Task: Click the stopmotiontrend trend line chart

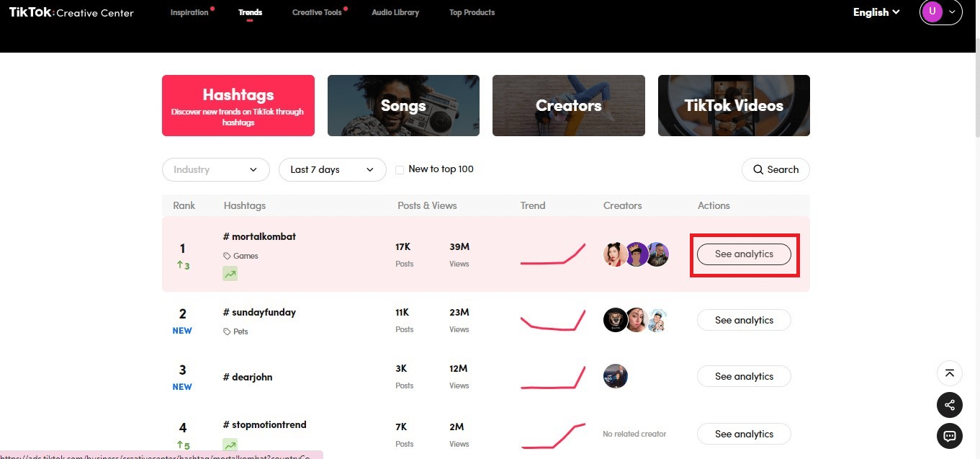Action: pyautogui.click(x=553, y=436)
